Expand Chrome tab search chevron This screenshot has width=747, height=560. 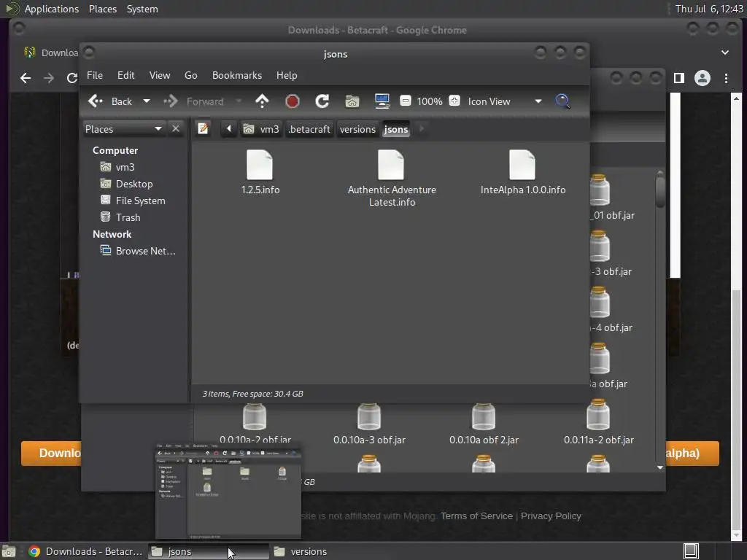pos(725,52)
